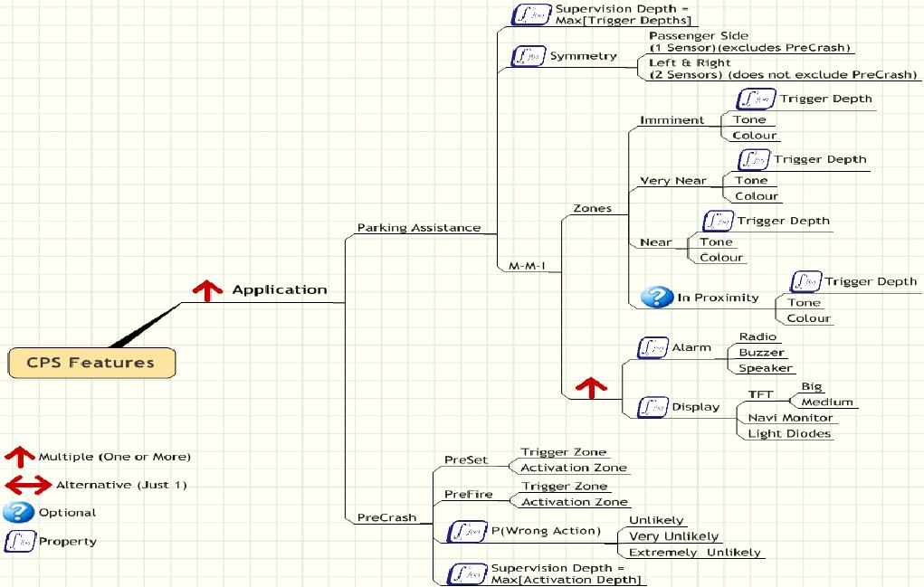
Task: Click Tone under Very Near
Action: [751, 180]
